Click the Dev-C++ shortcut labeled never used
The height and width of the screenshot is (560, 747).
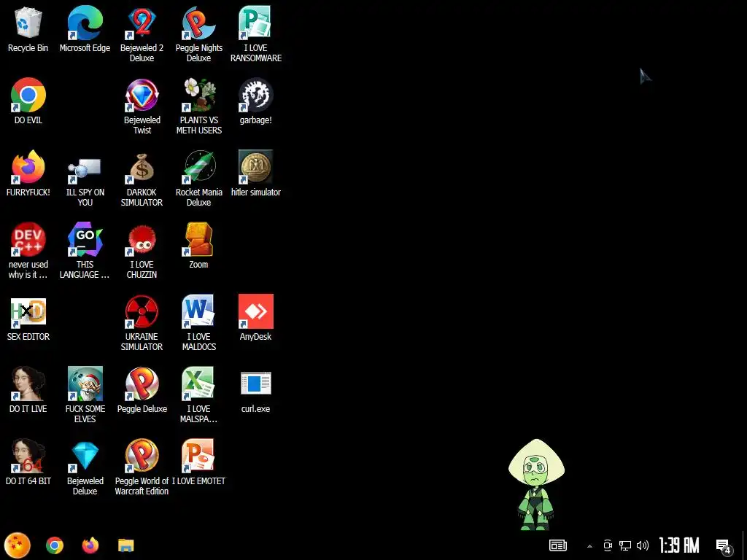click(28, 251)
